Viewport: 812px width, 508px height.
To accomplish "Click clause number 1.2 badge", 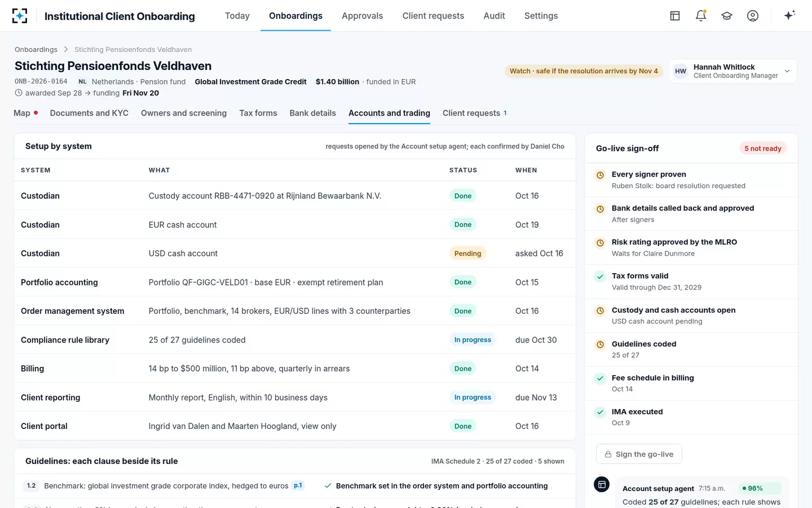I will tap(31, 485).
